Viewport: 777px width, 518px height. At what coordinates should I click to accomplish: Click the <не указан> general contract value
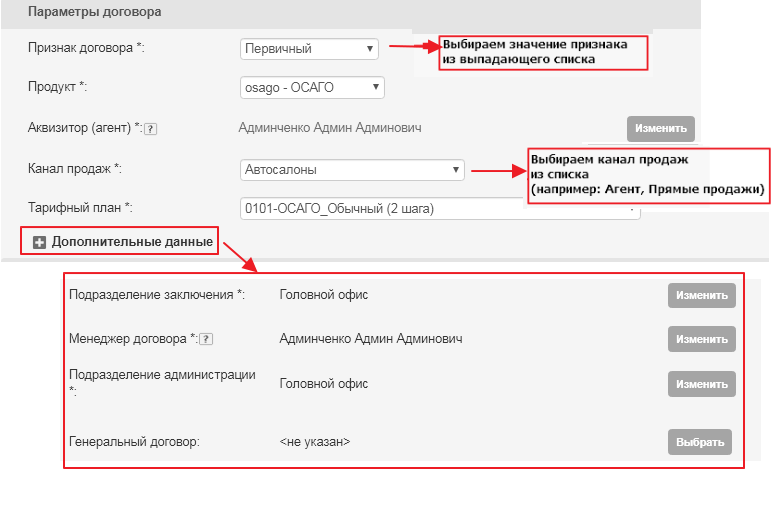[315, 442]
